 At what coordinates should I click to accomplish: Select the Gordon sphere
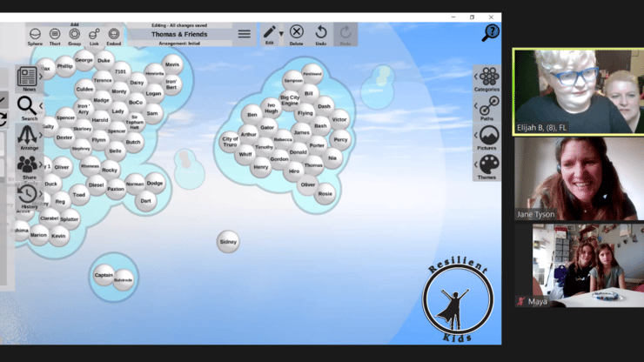(279, 159)
